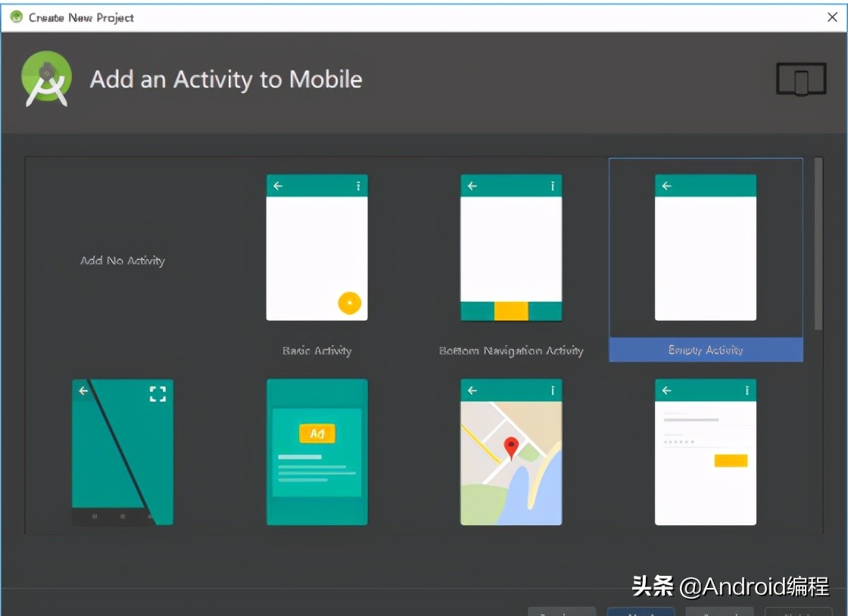Click the Android Studio logo in header
The height and width of the screenshot is (616, 848).
(46, 79)
